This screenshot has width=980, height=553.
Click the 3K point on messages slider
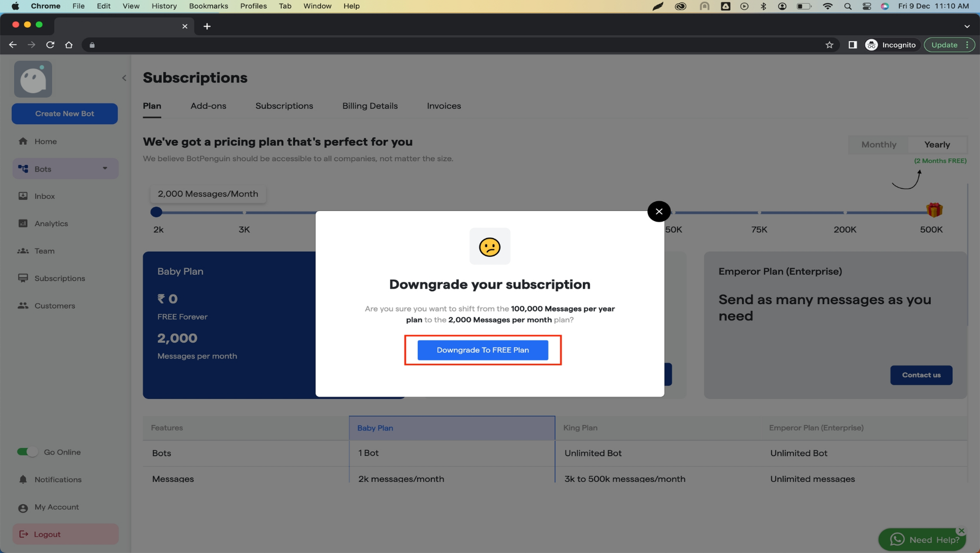pyautogui.click(x=244, y=213)
